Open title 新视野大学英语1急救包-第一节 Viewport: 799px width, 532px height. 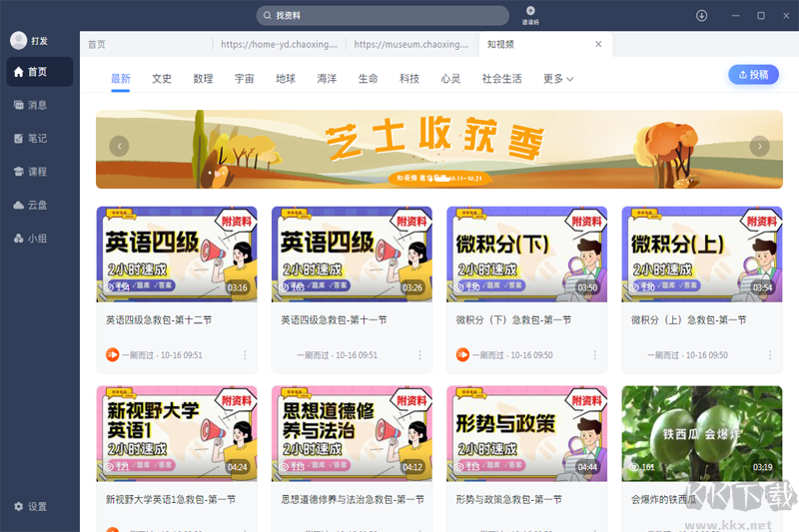171,499
